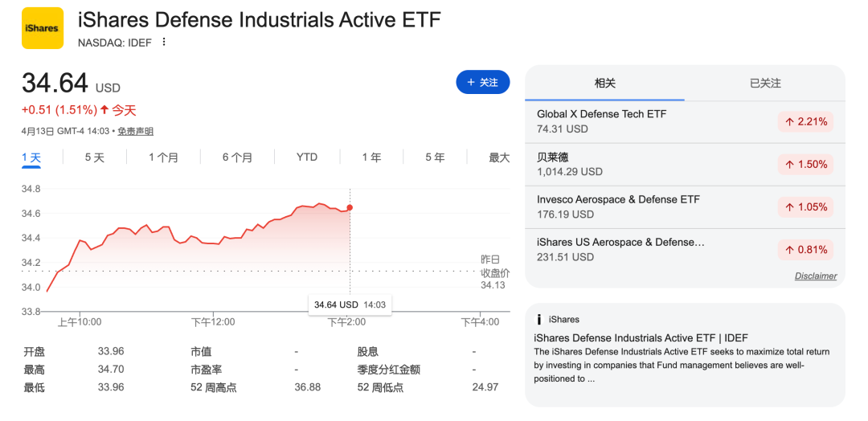Select the 5 天 time range

95,157
